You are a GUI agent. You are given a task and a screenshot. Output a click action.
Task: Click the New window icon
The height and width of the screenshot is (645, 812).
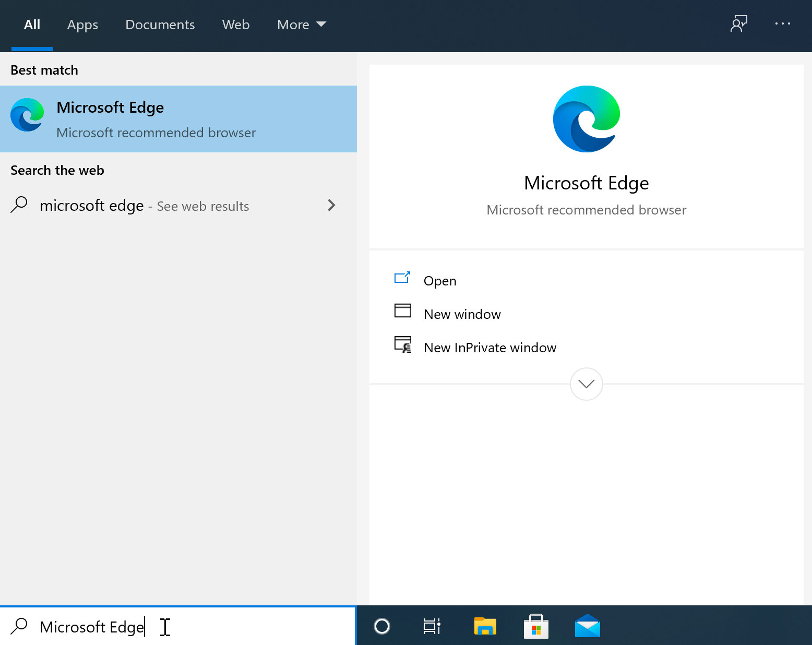pos(402,310)
